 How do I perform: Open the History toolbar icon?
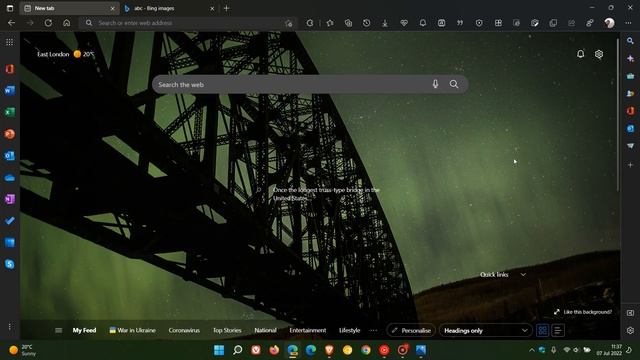[x=367, y=23]
